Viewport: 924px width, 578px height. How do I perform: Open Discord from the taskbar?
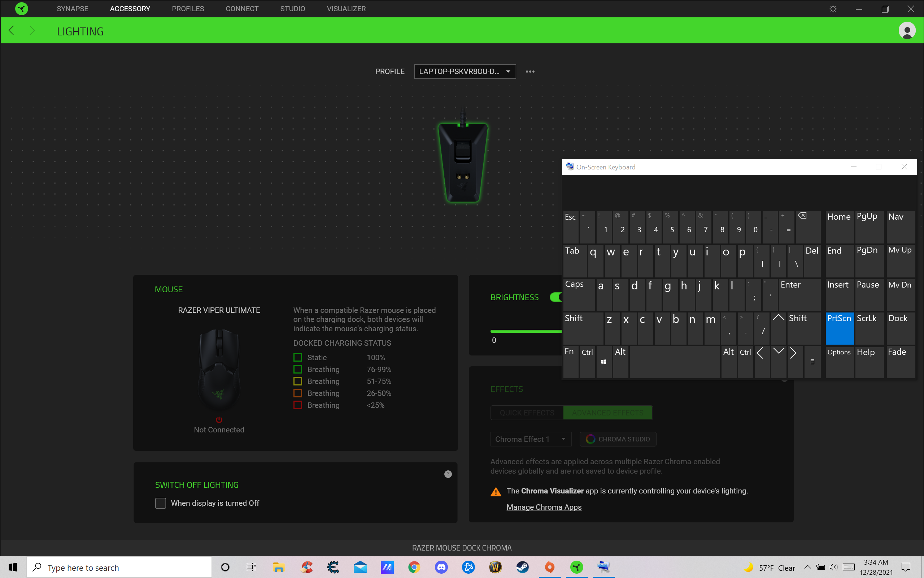point(441,567)
